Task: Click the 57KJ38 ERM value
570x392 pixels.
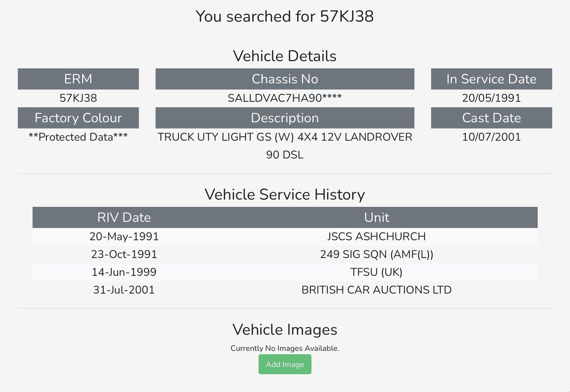Action: click(78, 98)
